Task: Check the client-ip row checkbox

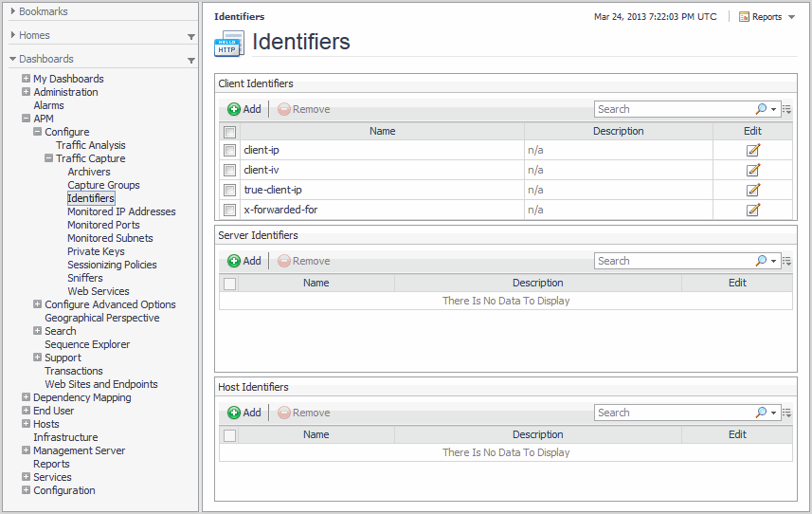Action: click(229, 150)
